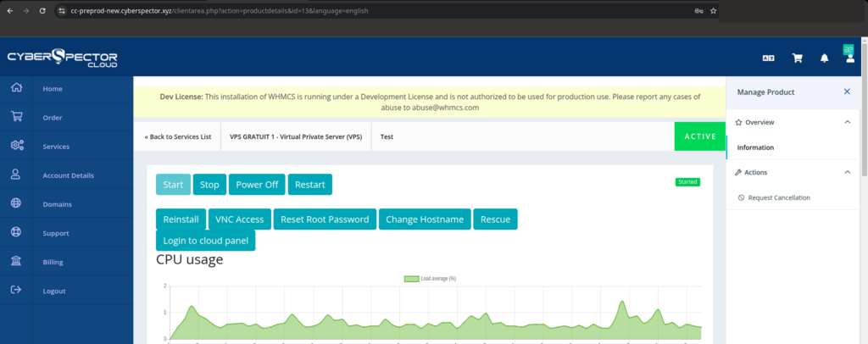Click the browser forward arrow

click(x=26, y=10)
